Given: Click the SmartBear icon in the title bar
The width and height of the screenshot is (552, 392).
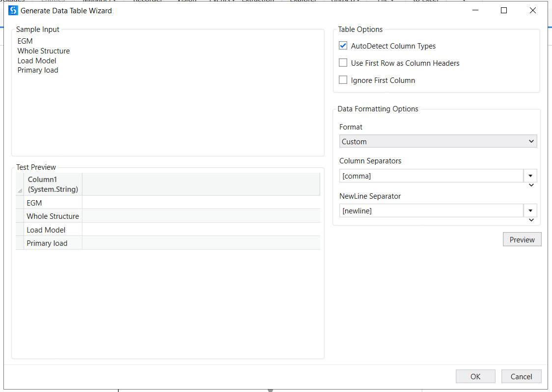Looking at the screenshot, I should click(x=13, y=10).
